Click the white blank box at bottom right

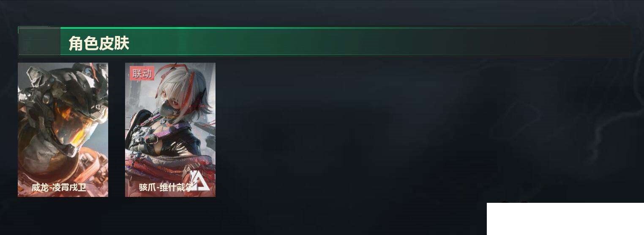tap(565, 219)
